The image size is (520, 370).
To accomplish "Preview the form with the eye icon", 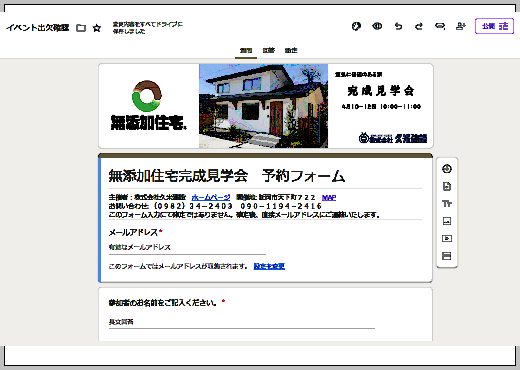I will [377, 26].
